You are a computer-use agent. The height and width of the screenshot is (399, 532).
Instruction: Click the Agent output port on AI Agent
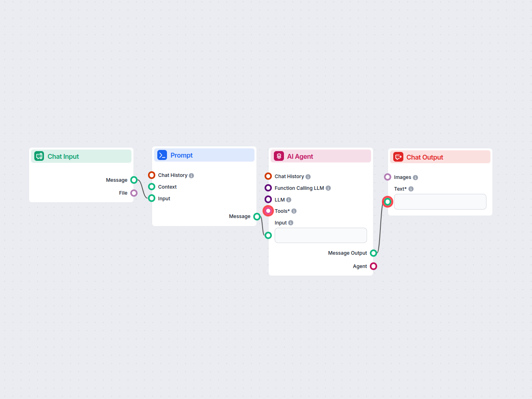coord(373,266)
